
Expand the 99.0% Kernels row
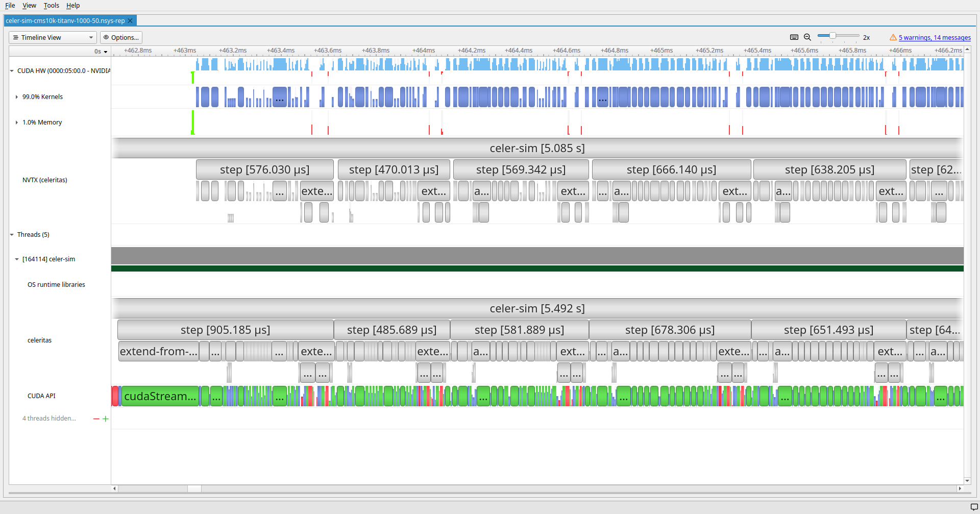17,97
